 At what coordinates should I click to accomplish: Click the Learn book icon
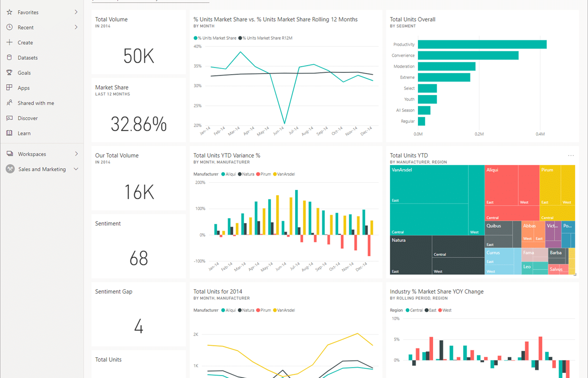pos(9,133)
